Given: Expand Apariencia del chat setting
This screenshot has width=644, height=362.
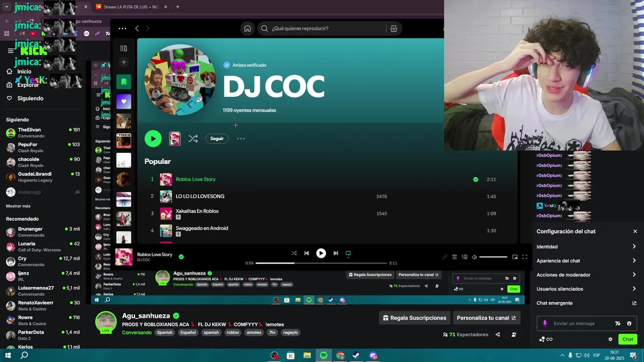Looking at the screenshot, I should (587, 261).
